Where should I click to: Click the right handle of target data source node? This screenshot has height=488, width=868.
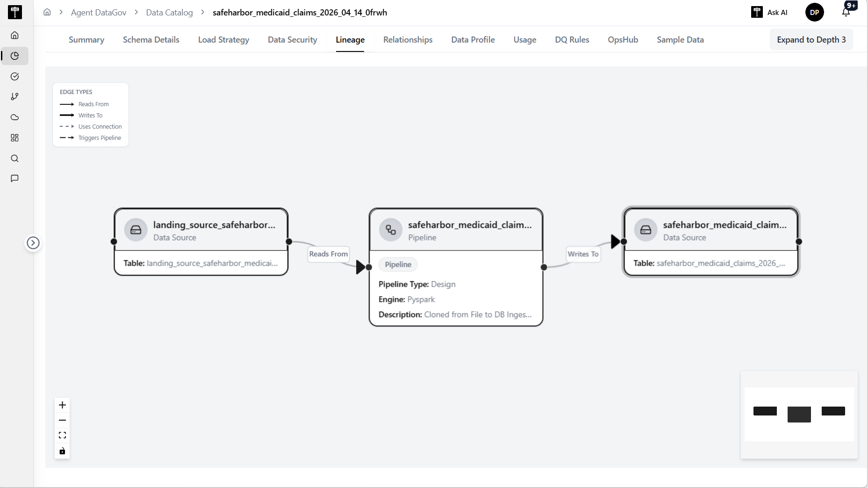(x=799, y=241)
